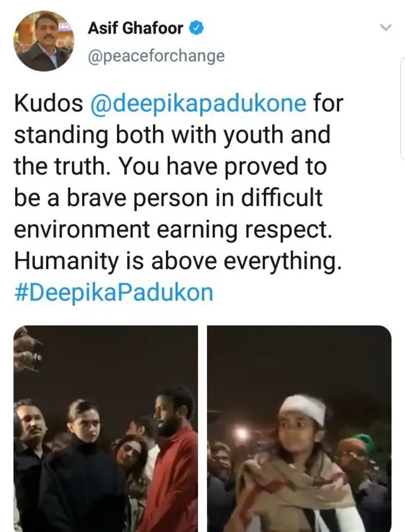
Task: Click the phrase 'environment earning respect.'
Action: click(x=173, y=229)
